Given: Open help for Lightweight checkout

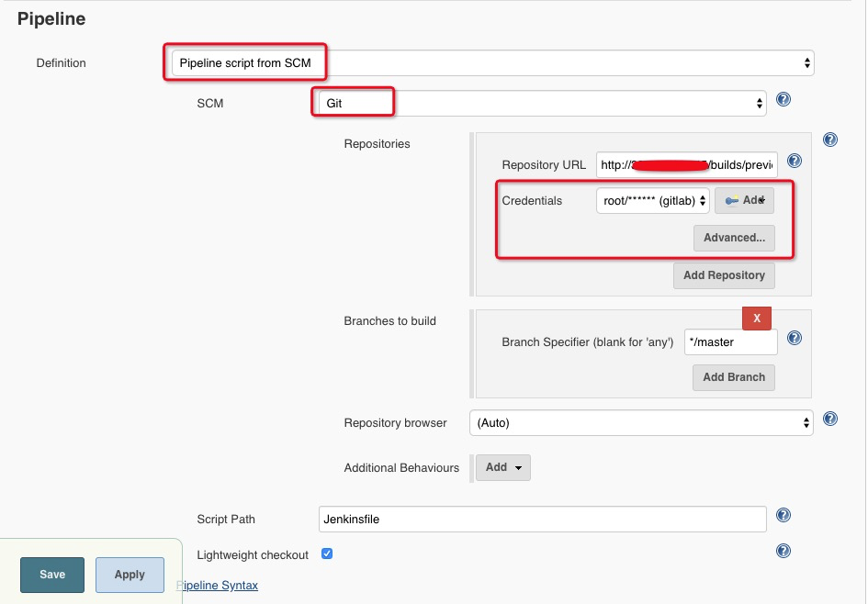Looking at the screenshot, I should pos(783,551).
